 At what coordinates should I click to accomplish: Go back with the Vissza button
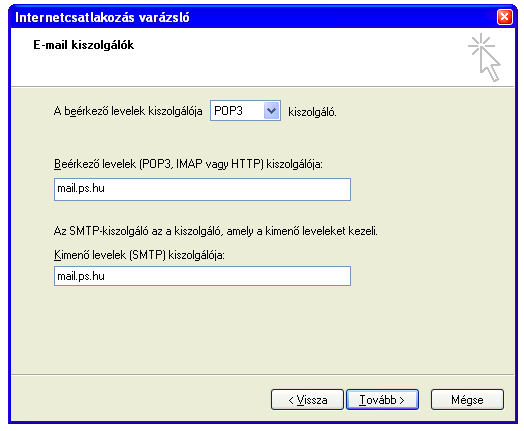point(307,399)
